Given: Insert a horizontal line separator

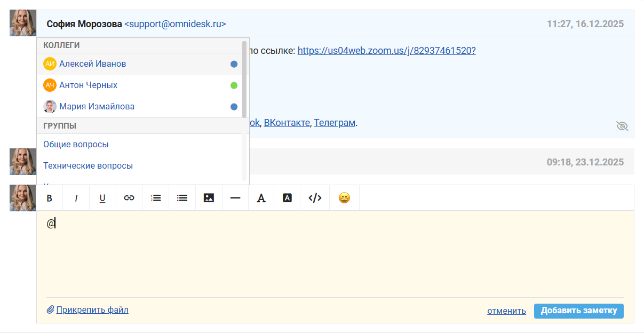Looking at the screenshot, I should (235, 198).
